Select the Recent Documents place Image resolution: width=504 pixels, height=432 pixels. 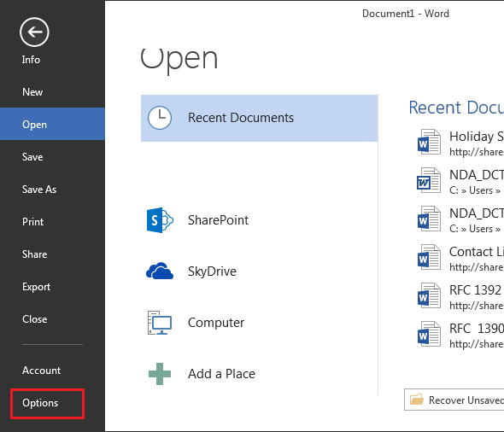[260, 118]
